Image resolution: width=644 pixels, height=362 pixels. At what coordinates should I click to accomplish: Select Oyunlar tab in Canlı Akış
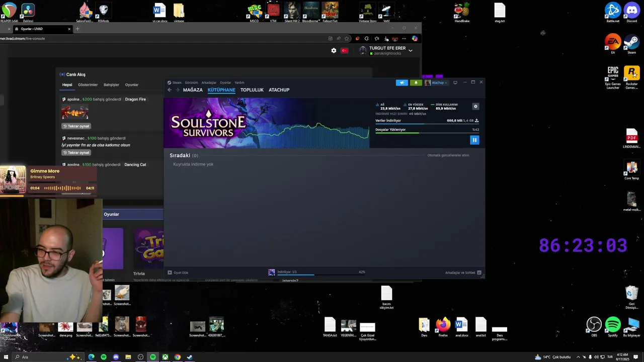pos(131,85)
